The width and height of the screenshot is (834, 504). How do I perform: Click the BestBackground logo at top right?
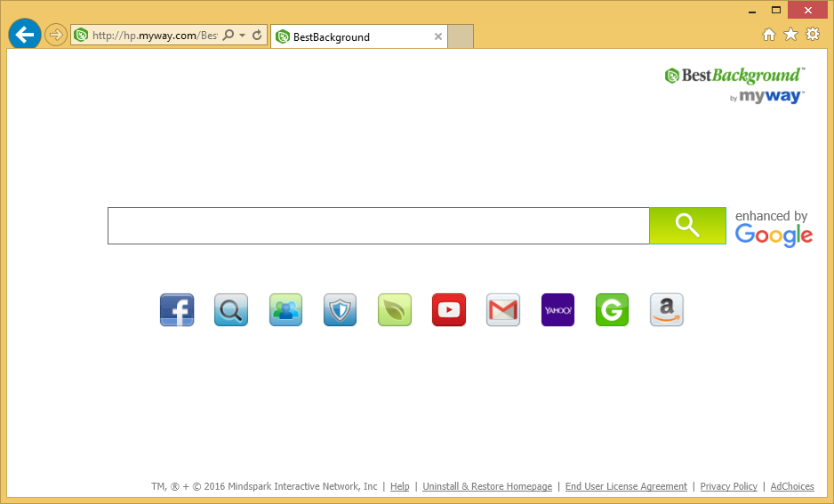734,76
